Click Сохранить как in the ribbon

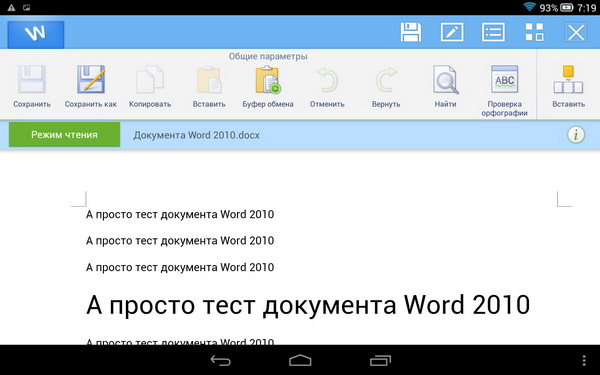click(91, 86)
